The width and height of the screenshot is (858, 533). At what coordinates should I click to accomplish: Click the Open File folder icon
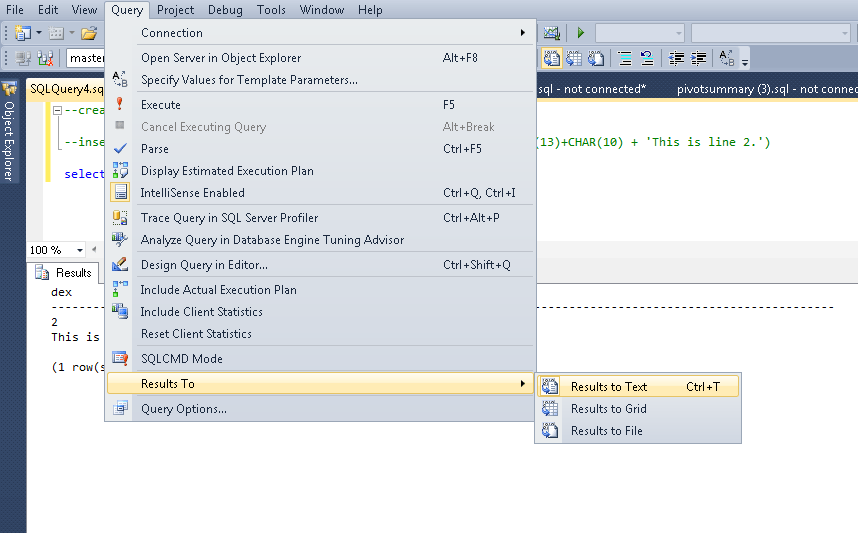(x=89, y=33)
